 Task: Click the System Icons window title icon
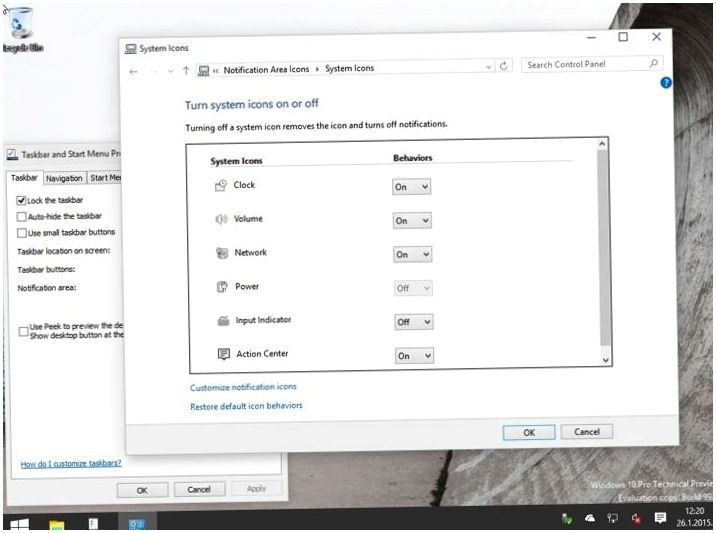[x=131, y=49]
